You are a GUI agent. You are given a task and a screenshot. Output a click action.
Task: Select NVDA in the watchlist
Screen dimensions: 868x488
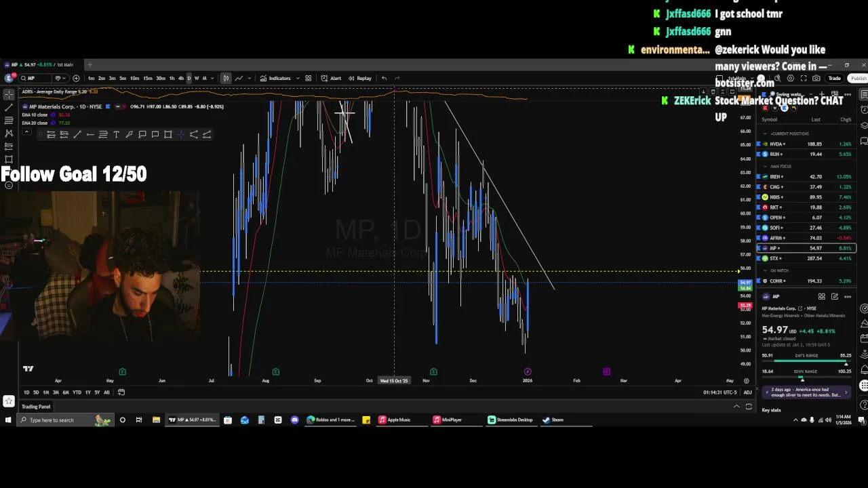click(806, 144)
